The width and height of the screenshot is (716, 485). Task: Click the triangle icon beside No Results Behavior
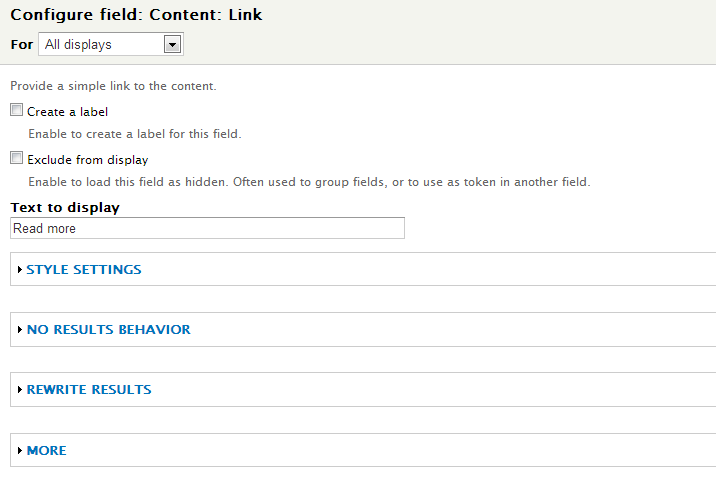[x=20, y=330]
